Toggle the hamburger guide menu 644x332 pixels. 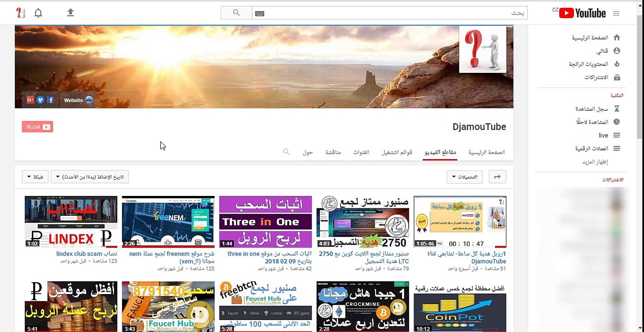pos(616,13)
